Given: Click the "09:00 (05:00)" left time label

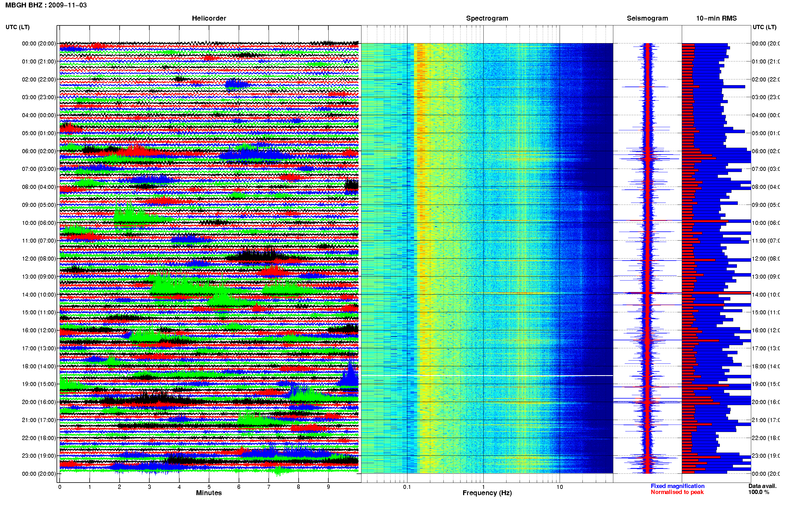Looking at the screenshot, I should point(39,205).
